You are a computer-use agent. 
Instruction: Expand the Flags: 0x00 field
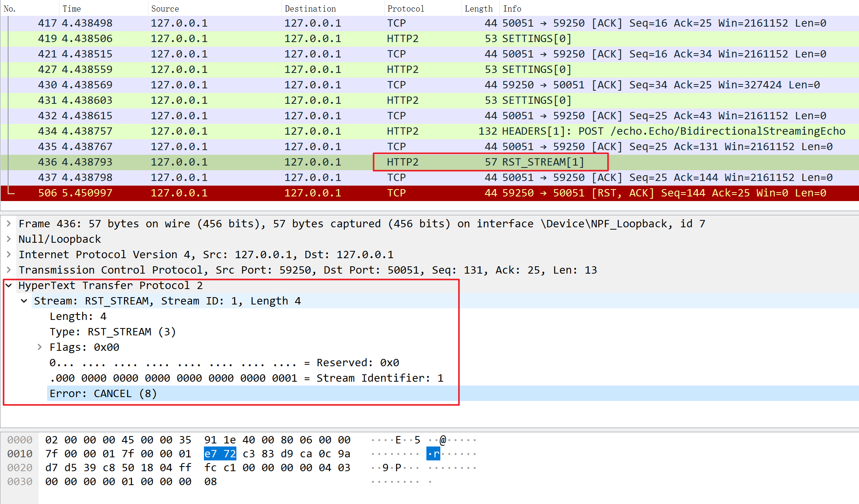[39, 347]
